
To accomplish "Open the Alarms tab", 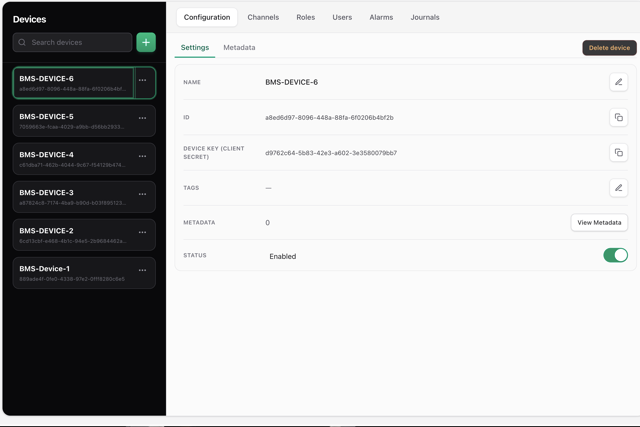I will point(381,17).
